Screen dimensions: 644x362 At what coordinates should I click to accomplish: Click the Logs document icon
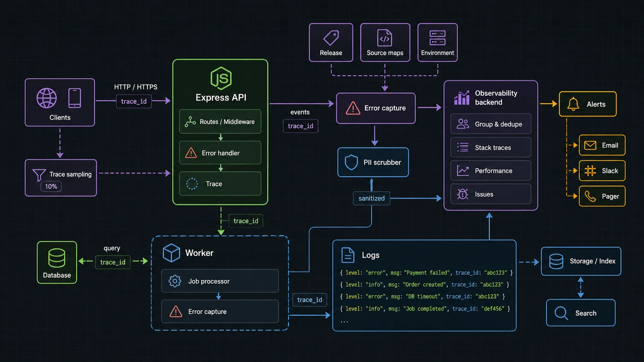pyautogui.click(x=348, y=255)
